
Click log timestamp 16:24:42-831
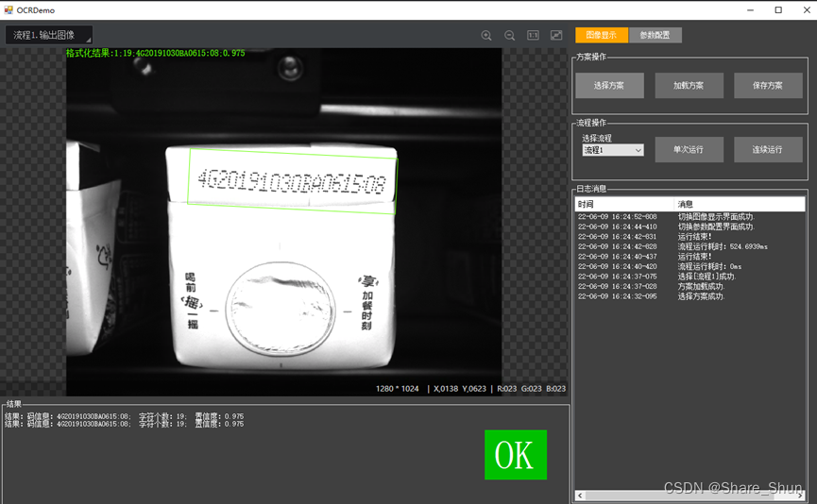pos(618,236)
